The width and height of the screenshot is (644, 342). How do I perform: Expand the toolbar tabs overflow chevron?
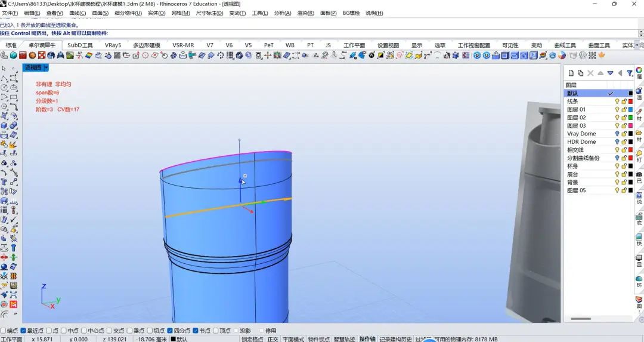click(637, 45)
